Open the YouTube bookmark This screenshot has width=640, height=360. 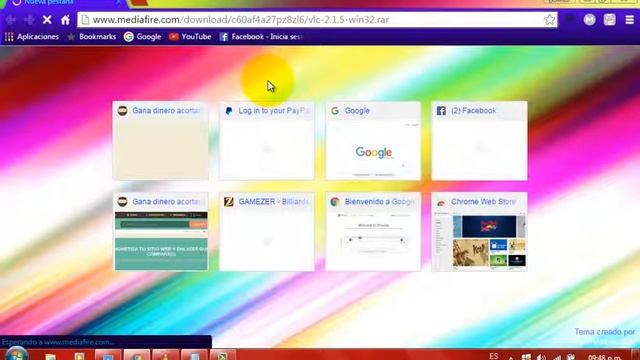click(190, 37)
